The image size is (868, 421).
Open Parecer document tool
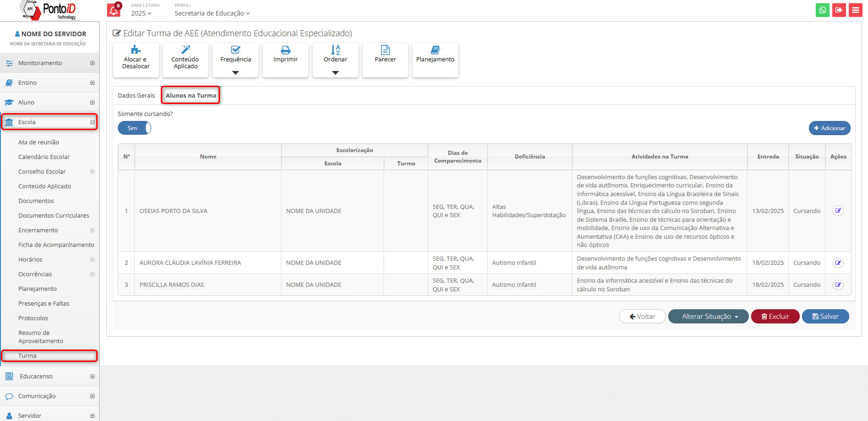[x=385, y=60]
